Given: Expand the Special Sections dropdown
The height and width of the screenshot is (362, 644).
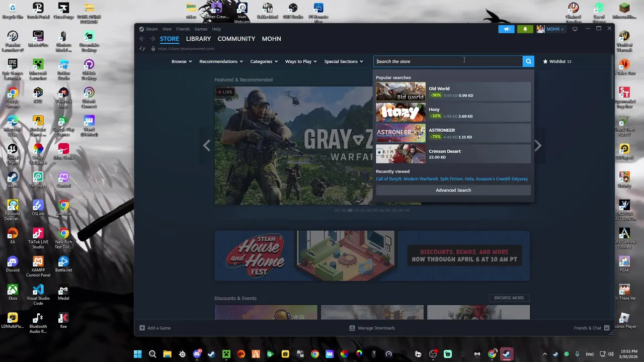Looking at the screenshot, I should 344,61.
